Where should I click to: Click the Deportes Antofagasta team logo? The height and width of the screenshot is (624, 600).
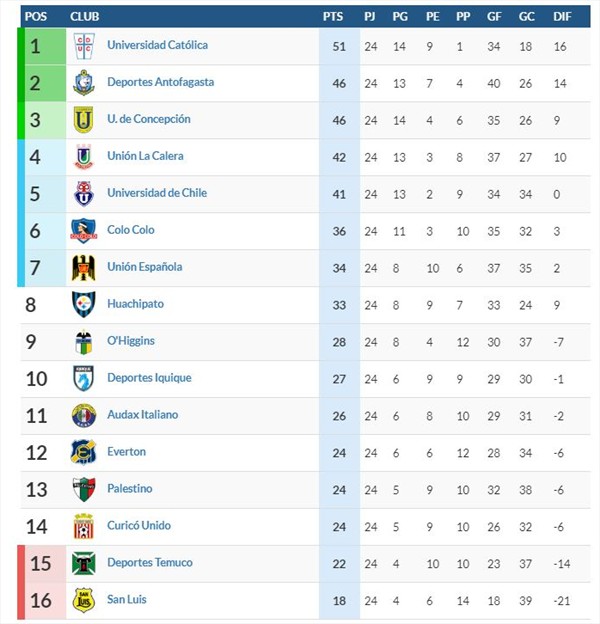[x=84, y=83]
